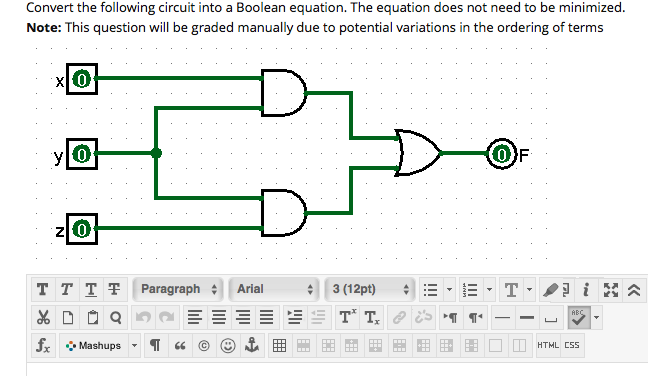
Task: Align text to the left
Action: click(x=195, y=318)
